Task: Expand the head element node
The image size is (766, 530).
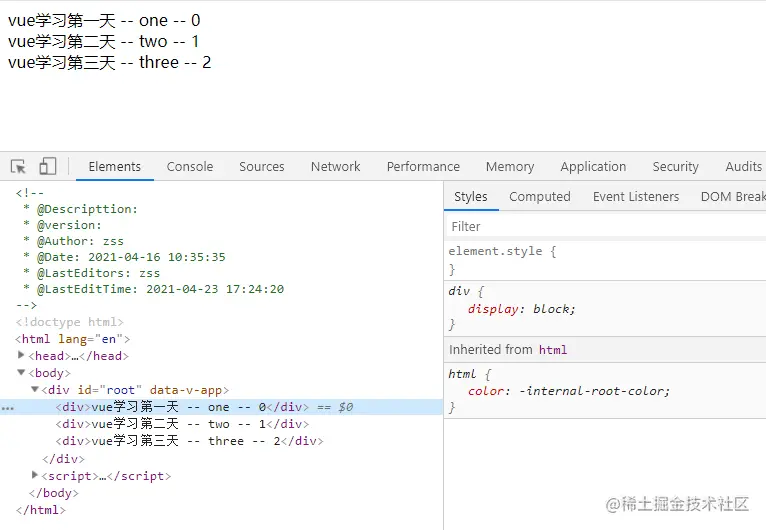Action: (x=21, y=355)
